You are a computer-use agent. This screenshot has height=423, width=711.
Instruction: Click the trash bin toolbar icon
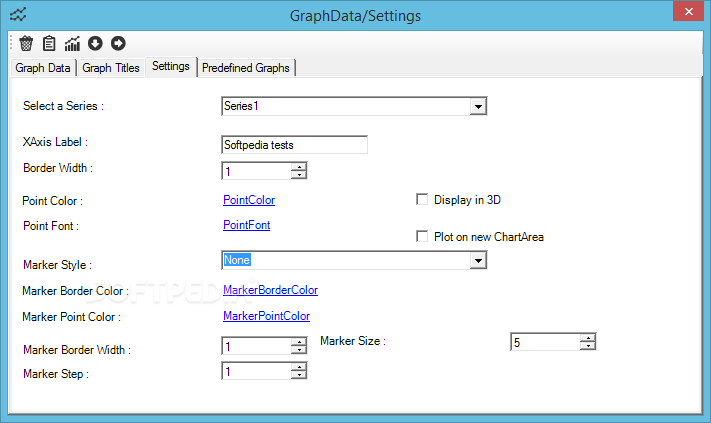tap(26, 43)
